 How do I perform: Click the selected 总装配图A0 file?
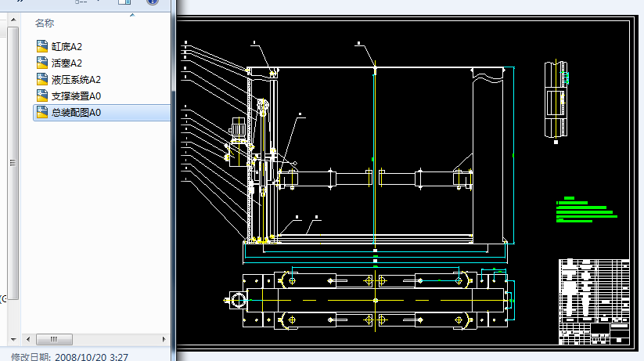click(x=75, y=113)
